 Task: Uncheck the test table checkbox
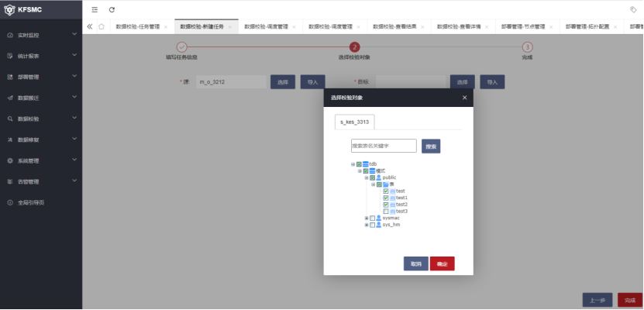[x=386, y=191]
